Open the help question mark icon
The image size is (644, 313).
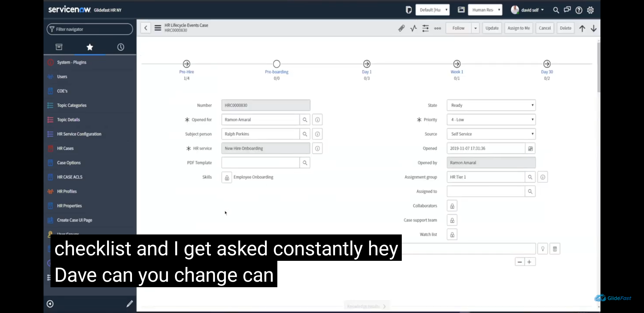click(x=579, y=10)
